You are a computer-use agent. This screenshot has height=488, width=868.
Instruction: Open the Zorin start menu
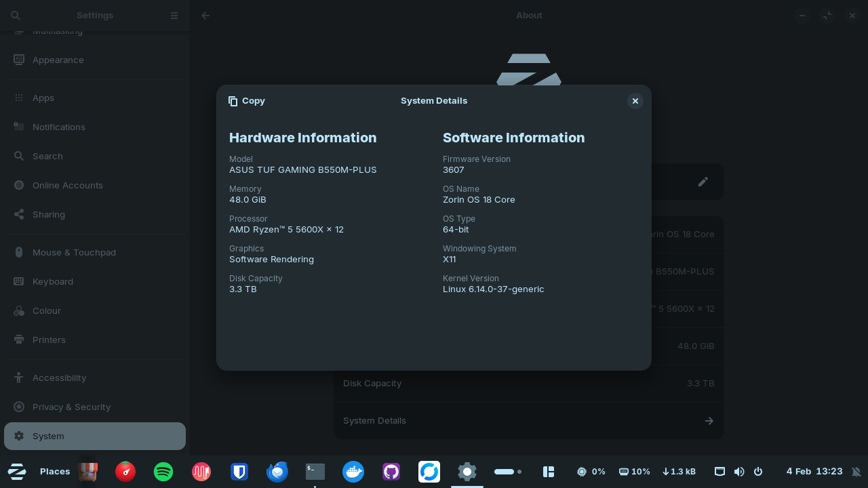pyautogui.click(x=17, y=472)
